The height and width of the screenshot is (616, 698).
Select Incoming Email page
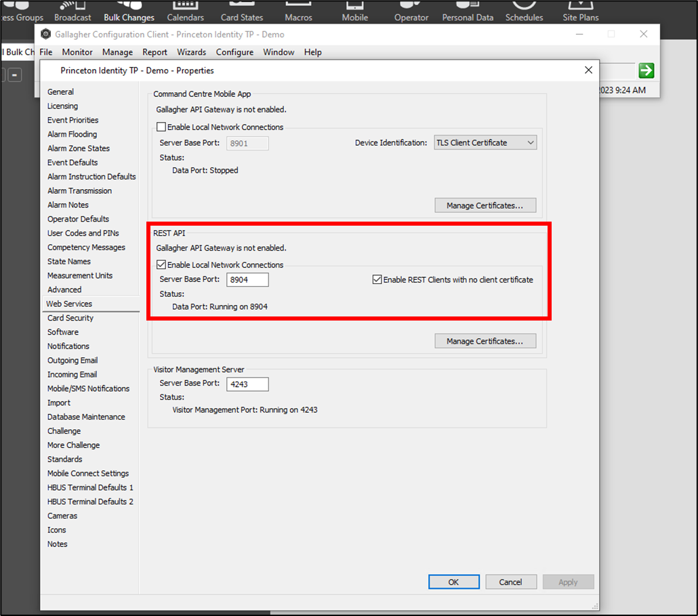tap(72, 374)
